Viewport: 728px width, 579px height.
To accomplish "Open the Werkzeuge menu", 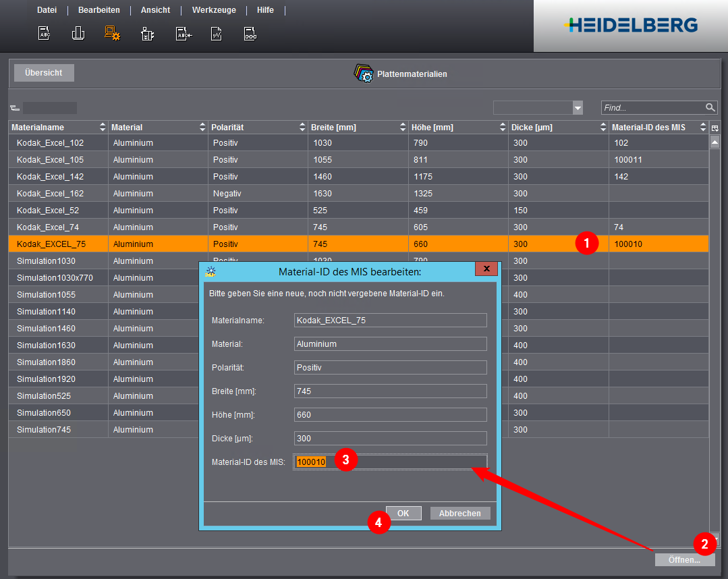I will click(214, 10).
